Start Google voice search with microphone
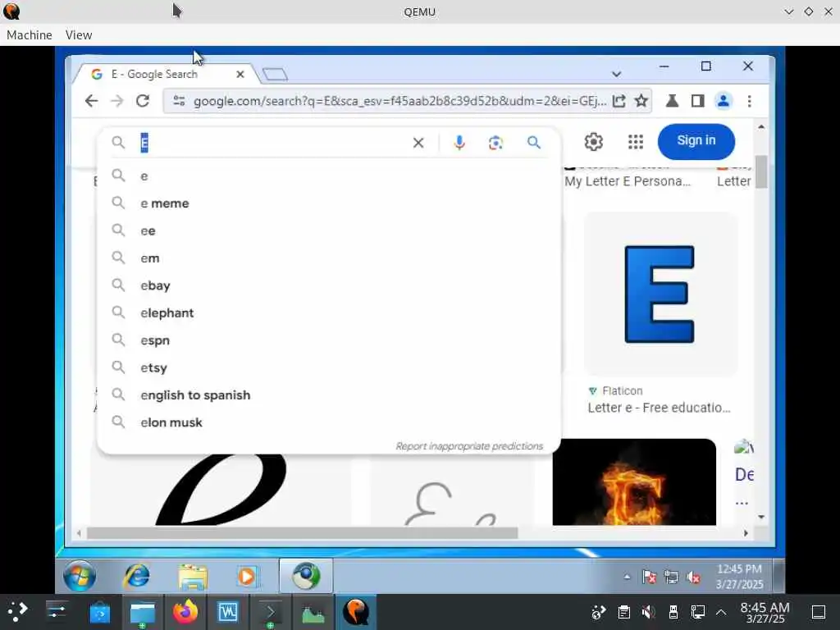This screenshot has width=840, height=630. 459,143
